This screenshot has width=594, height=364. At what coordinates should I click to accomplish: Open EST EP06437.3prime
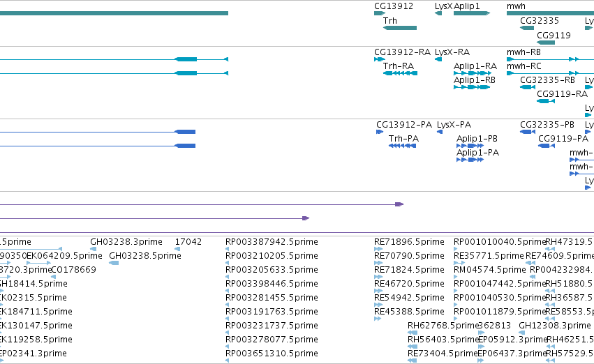click(x=512, y=354)
